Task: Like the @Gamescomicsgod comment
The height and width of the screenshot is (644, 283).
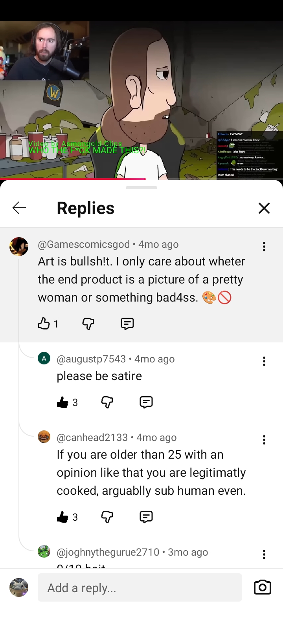Action: [x=44, y=324]
